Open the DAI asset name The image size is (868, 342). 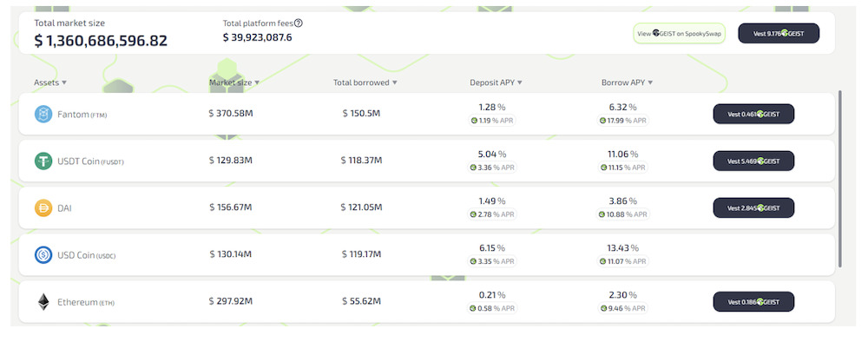click(x=65, y=208)
